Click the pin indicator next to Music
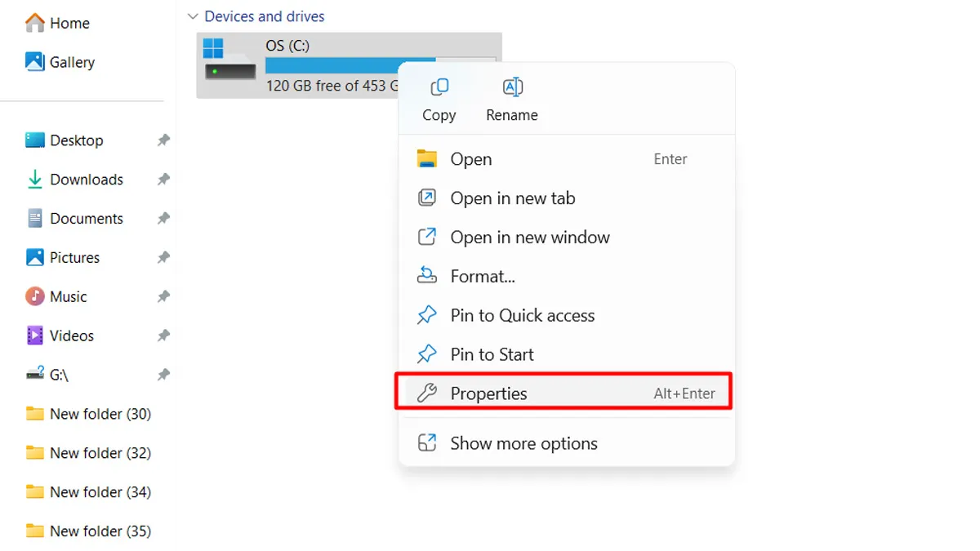This screenshot has height=551, width=980. (163, 296)
